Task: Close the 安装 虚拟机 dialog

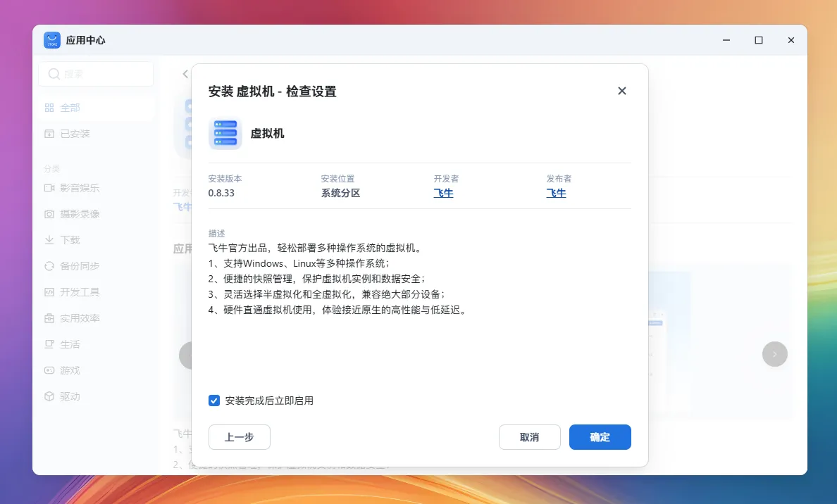Action: point(621,91)
